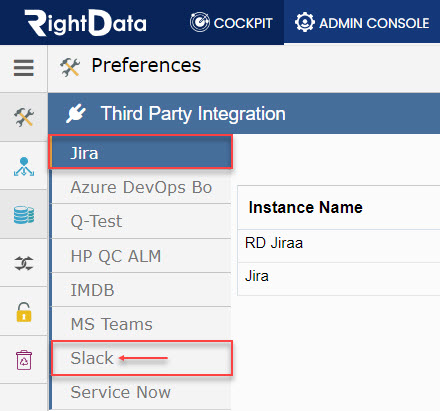Switch to the ADMIN CONSOLE tab
Screen dimensions: 440x411
click(362, 22)
